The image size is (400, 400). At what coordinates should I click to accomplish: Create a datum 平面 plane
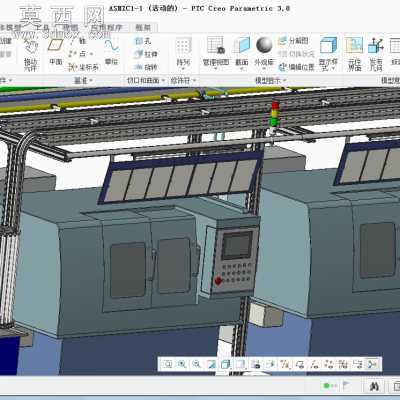(x=56, y=51)
